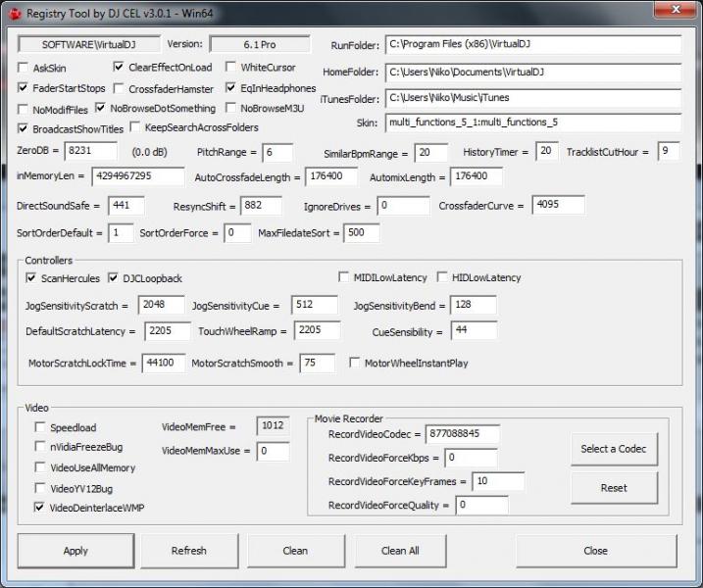Click the HomeFolder path field
Viewport: 703px width, 588px height.
point(533,73)
